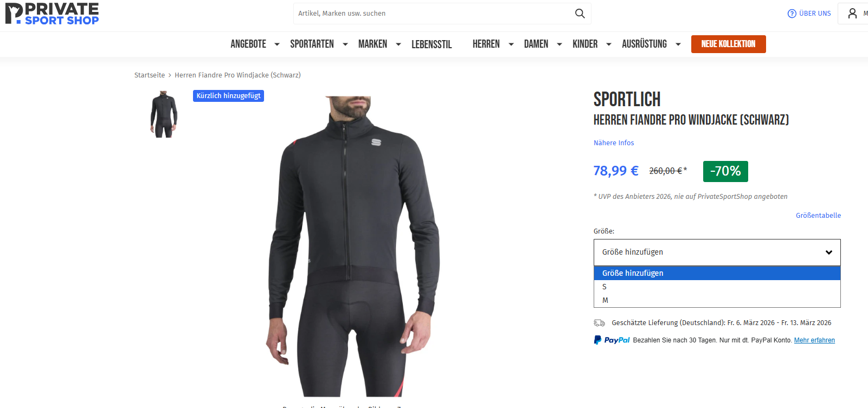
Task: Choose size S from the list
Action: tap(605, 287)
